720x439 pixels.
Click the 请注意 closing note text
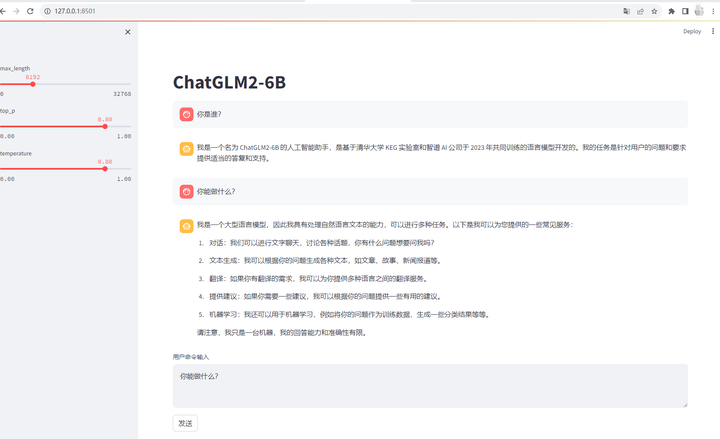coord(282,332)
